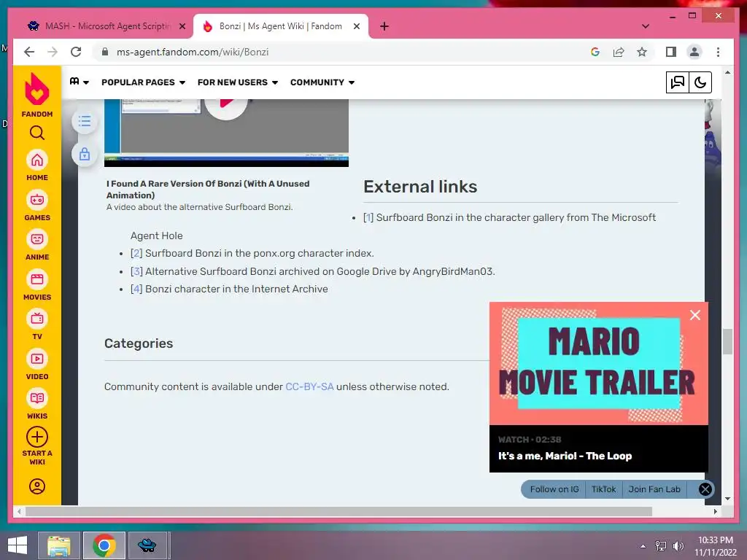
Task: Open the CC-BY-SA license link
Action: pyautogui.click(x=309, y=386)
